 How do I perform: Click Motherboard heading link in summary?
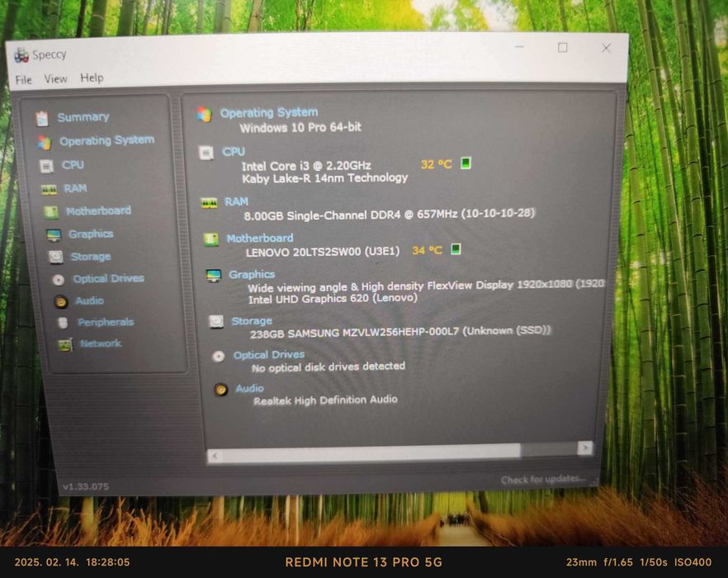[x=260, y=239]
